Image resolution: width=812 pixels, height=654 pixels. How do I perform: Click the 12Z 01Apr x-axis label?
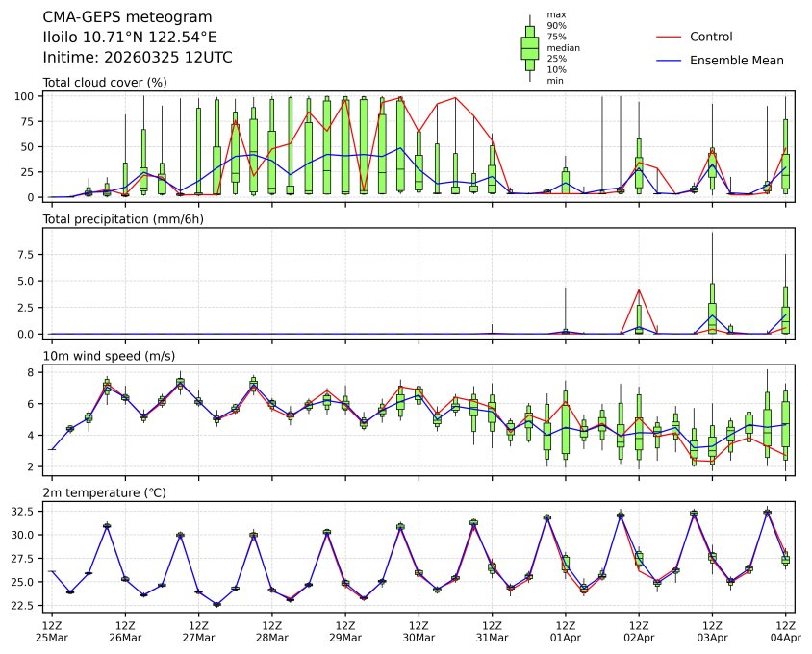pos(565,631)
